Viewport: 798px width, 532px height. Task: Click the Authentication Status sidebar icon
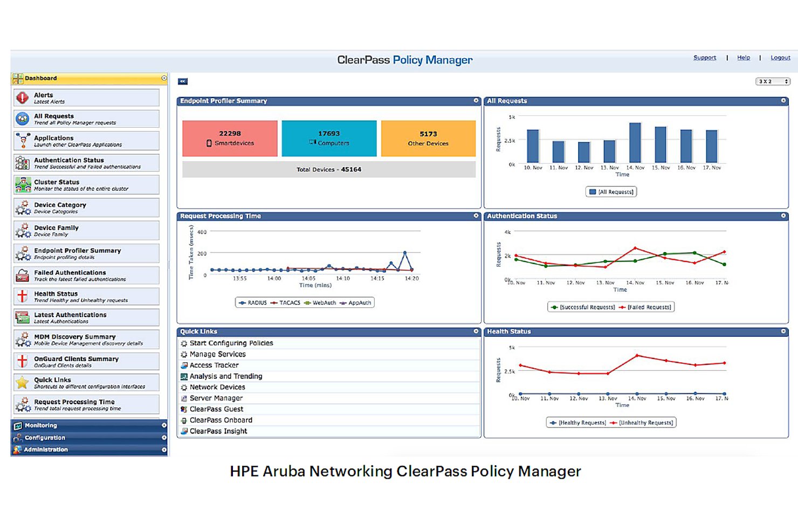(23, 163)
